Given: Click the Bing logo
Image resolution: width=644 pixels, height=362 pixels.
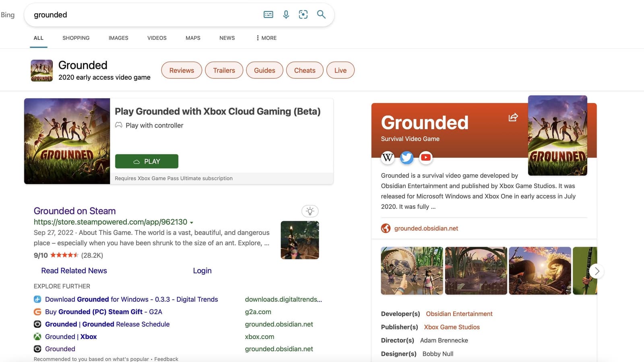Looking at the screenshot, I should click(7, 15).
